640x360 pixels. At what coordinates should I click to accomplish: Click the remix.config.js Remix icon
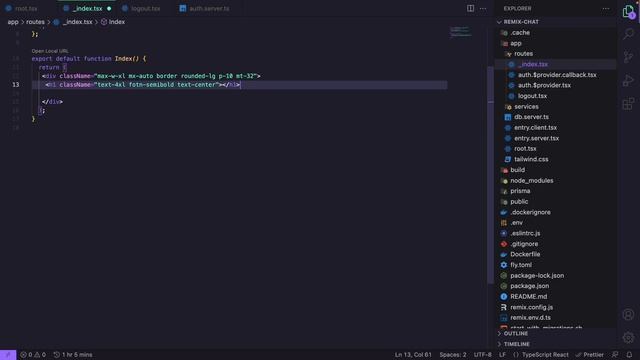tap(504, 307)
